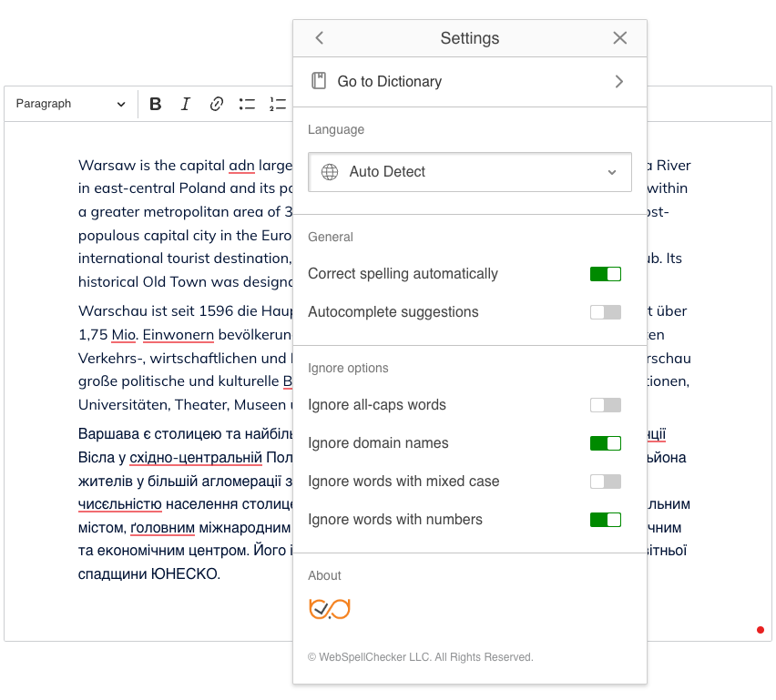Image resolution: width=776 pixels, height=700 pixels.
Task: Turn off Ignore words with numbers
Action: (605, 519)
